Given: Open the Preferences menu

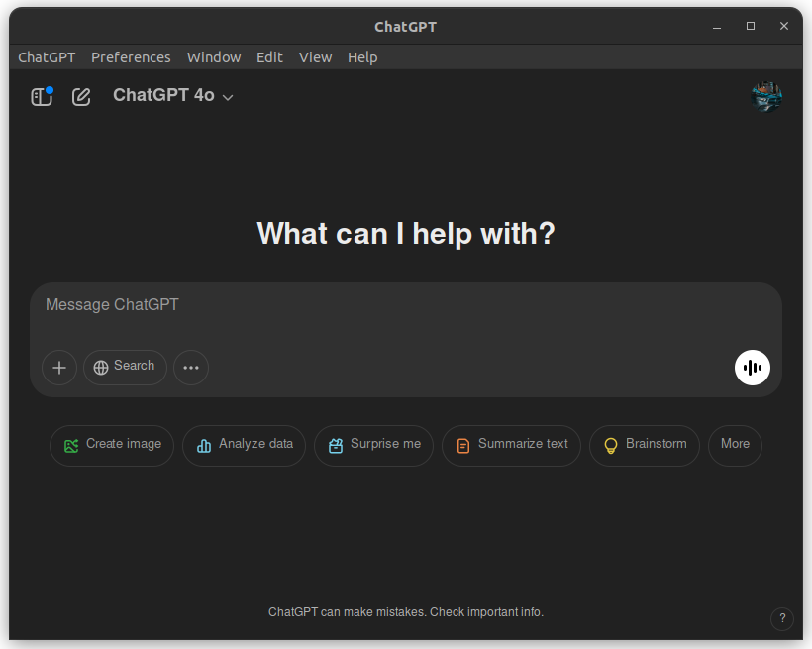Looking at the screenshot, I should pos(131,57).
